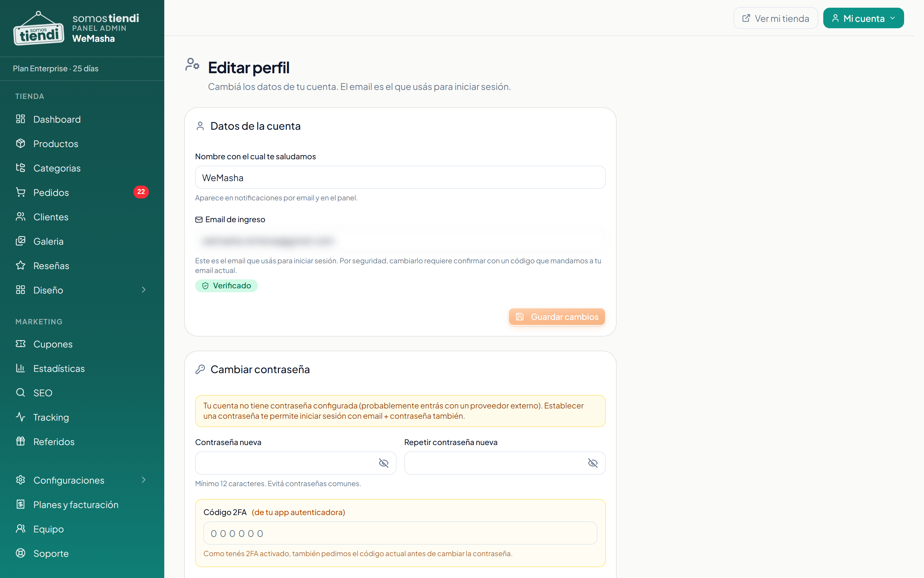Click the Reseñas star icon
The image size is (924, 578).
21,265
